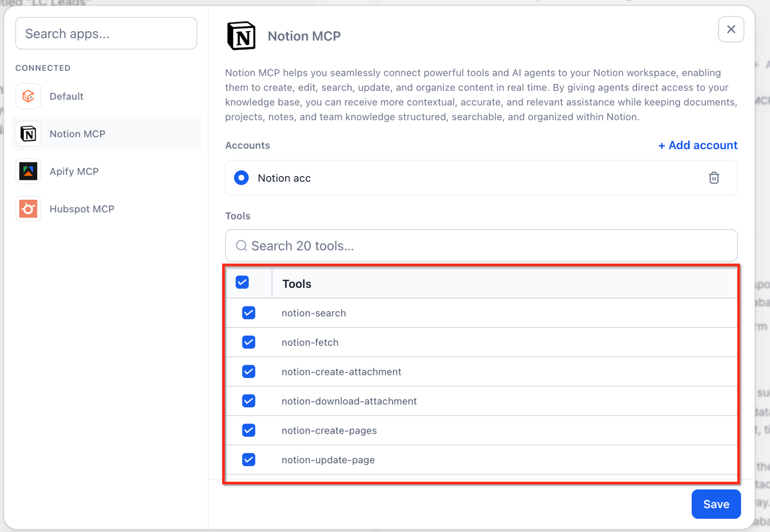770x532 pixels.
Task: Click the Accounts section label
Action: [248, 145]
